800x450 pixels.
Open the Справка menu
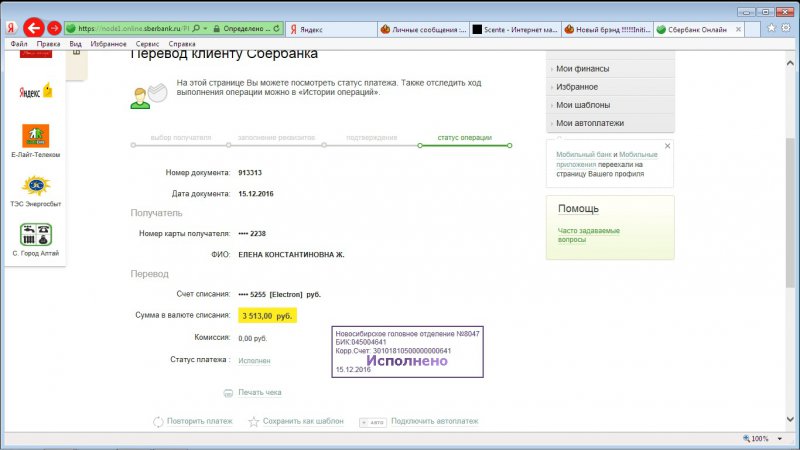pyautogui.click(x=182, y=44)
